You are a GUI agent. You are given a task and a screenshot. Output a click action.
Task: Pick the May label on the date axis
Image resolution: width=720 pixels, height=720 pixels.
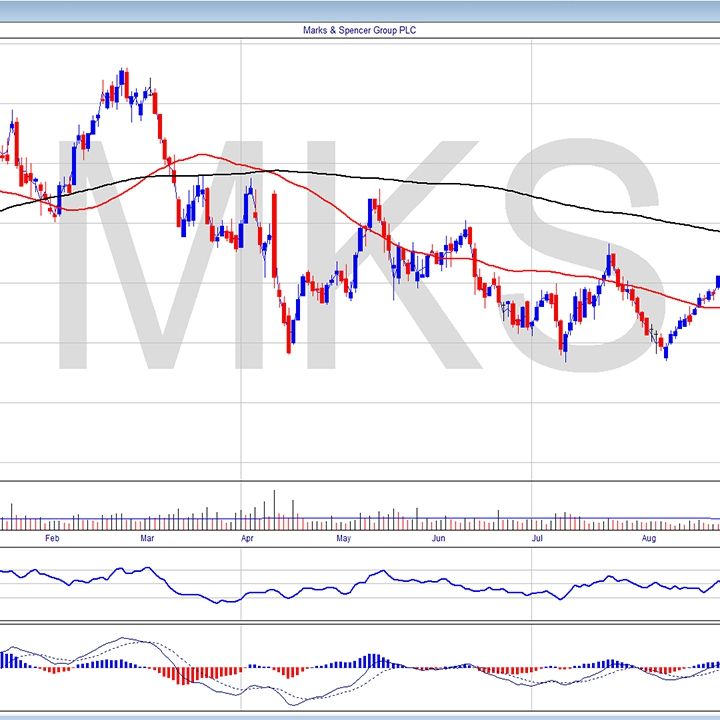[343, 538]
